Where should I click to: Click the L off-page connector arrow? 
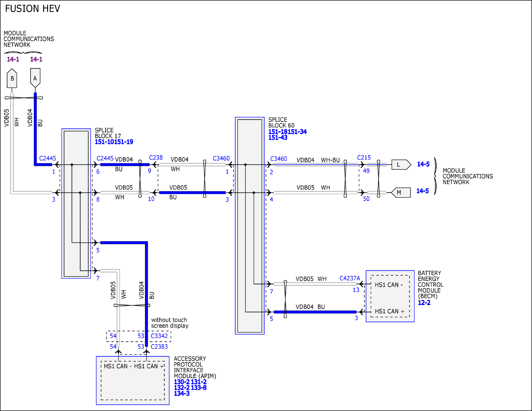click(401, 165)
